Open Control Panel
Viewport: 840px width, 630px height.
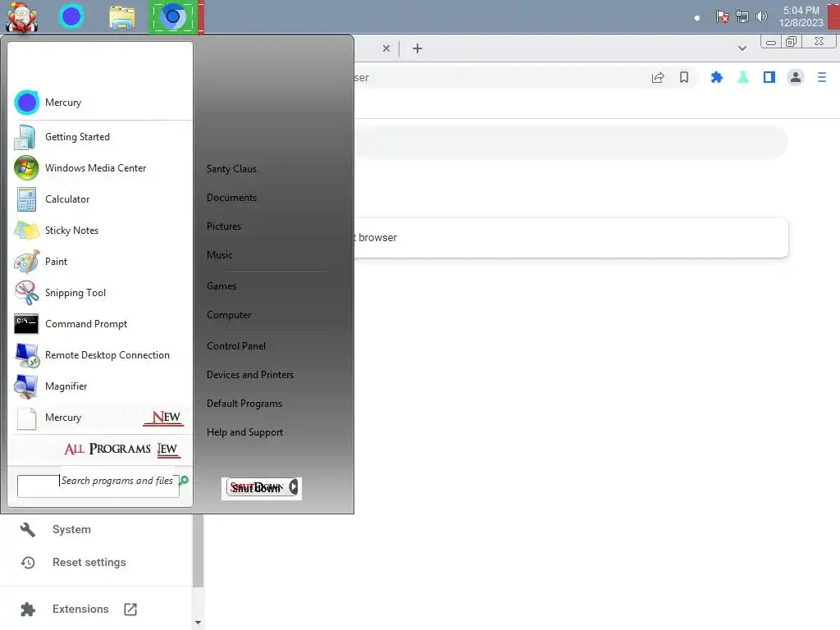click(x=236, y=346)
